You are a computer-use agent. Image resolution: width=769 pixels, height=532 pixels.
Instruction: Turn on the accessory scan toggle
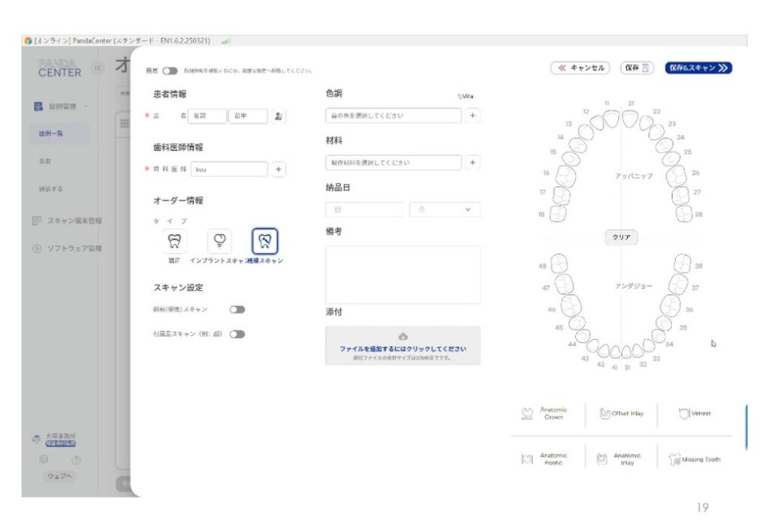[237, 335]
